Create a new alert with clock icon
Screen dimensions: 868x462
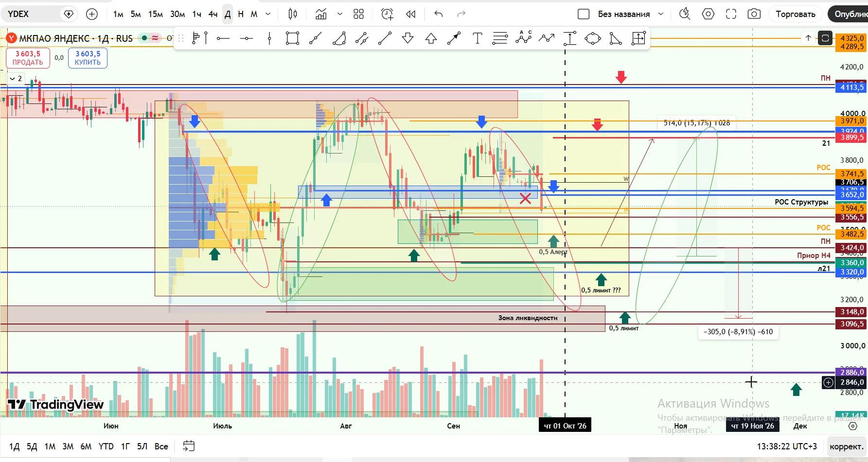tap(387, 14)
